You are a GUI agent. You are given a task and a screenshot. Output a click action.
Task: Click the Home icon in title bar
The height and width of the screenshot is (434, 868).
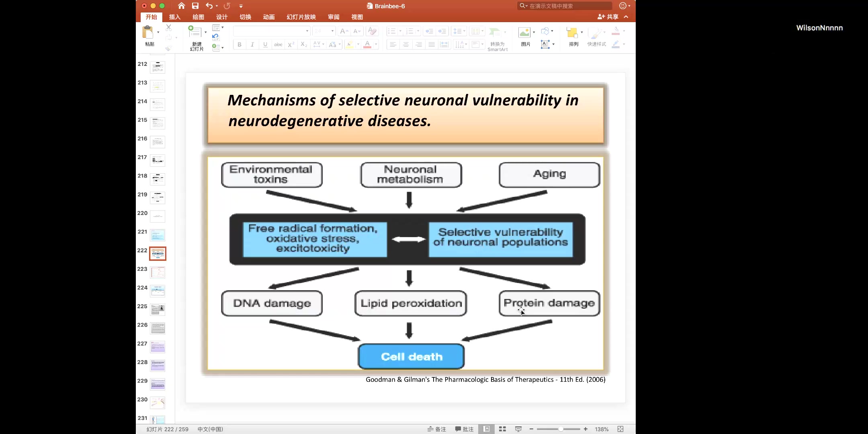tap(182, 6)
